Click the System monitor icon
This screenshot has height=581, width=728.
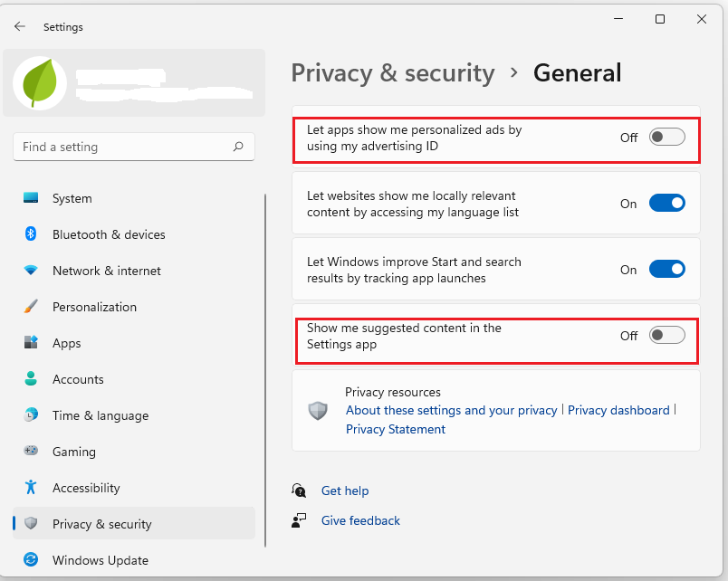click(31, 197)
